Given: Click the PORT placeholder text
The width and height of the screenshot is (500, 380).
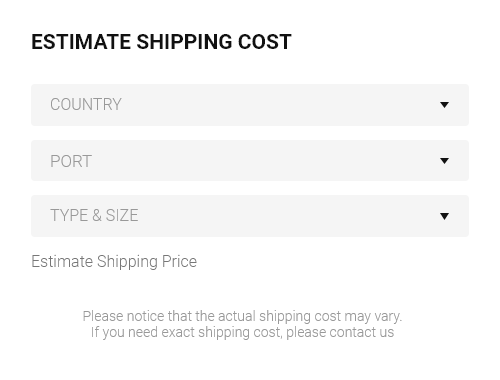Looking at the screenshot, I should pos(71,161).
